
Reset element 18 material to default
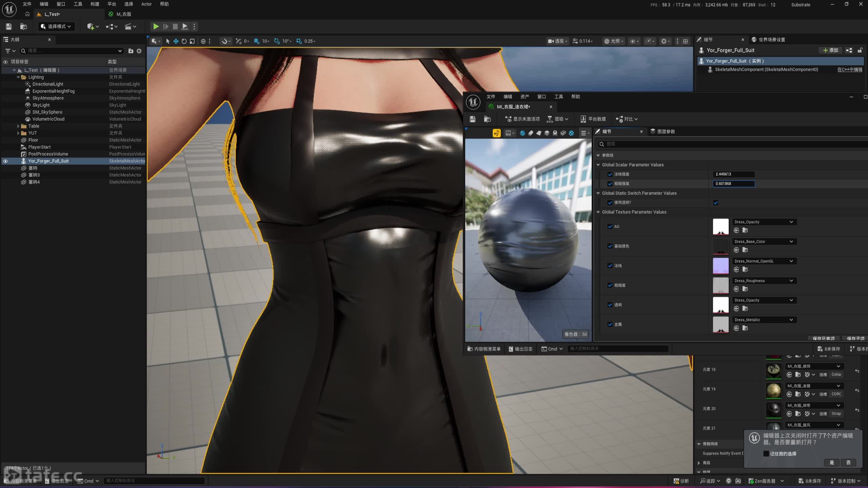(857, 371)
